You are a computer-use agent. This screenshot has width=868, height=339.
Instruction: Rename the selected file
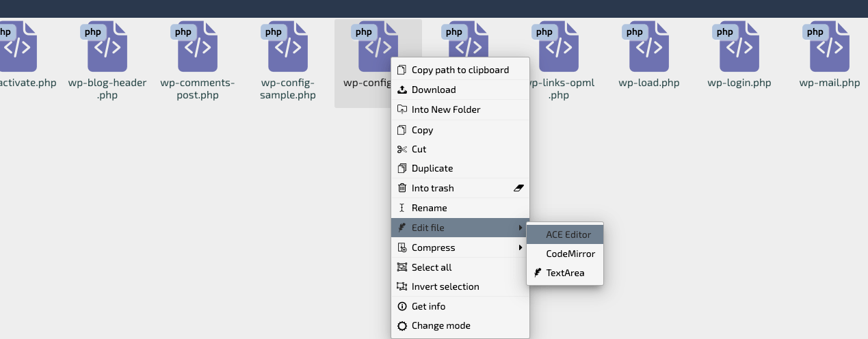click(x=429, y=208)
